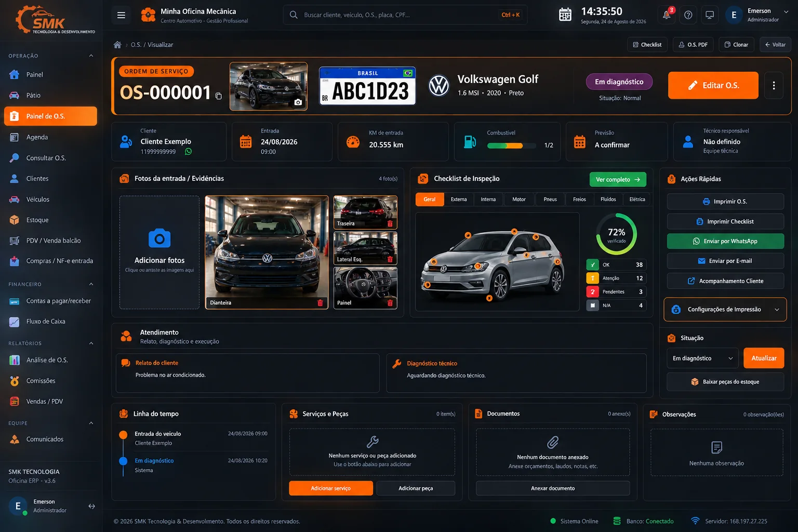The image size is (798, 532).
Task: Click the green OK status indicator
Action: point(593,265)
